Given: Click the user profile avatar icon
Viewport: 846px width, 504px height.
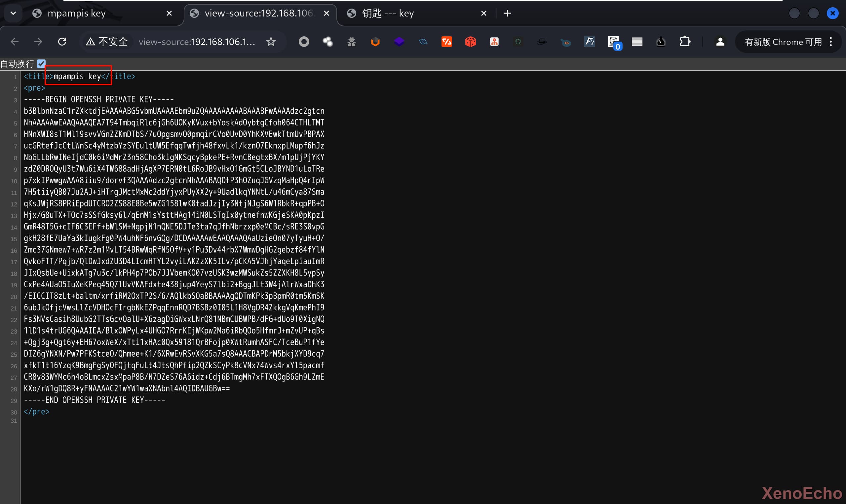Looking at the screenshot, I should click(x=720, y=42).
